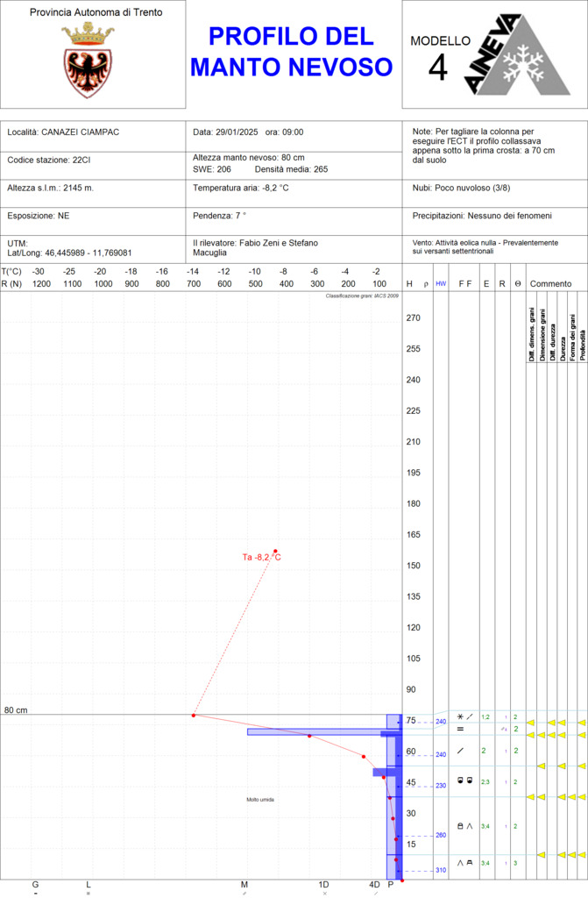Click the rounded grains symbol at 45 cm
Image resolution: width=588 pixels, height=898 pixels.
pos(464,780)
